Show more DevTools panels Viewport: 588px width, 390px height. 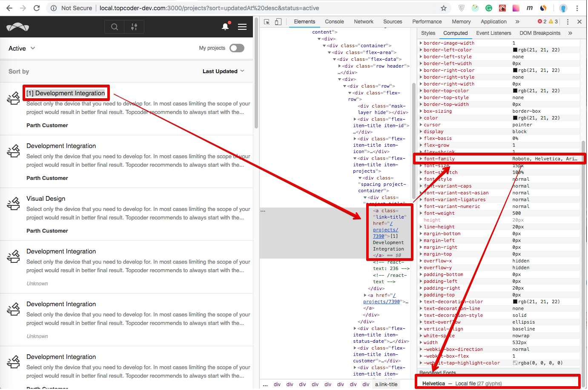[x=517, y=22]
